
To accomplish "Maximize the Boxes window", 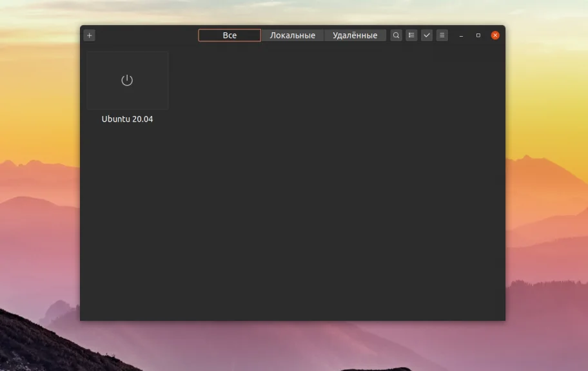I will point(478,35).
